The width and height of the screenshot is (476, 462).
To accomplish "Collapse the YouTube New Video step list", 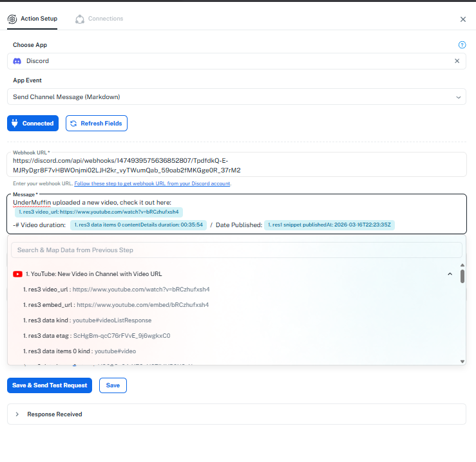I will pyautogui.click(x=450, y=274).
